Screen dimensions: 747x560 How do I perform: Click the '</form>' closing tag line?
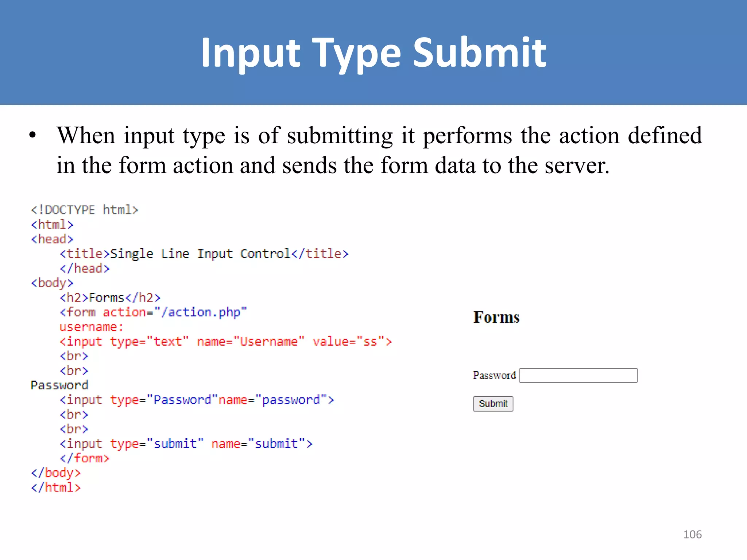tap(85, 458)
